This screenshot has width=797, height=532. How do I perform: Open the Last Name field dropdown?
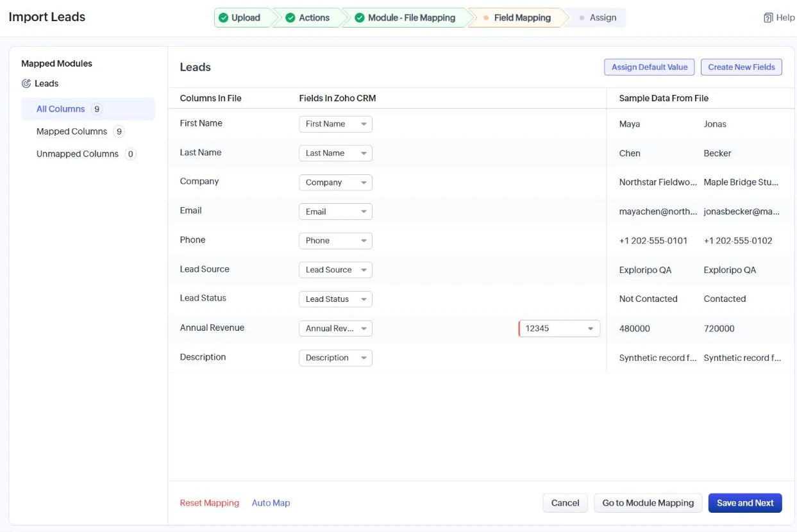pyautogui.click(x=335, y=153)
